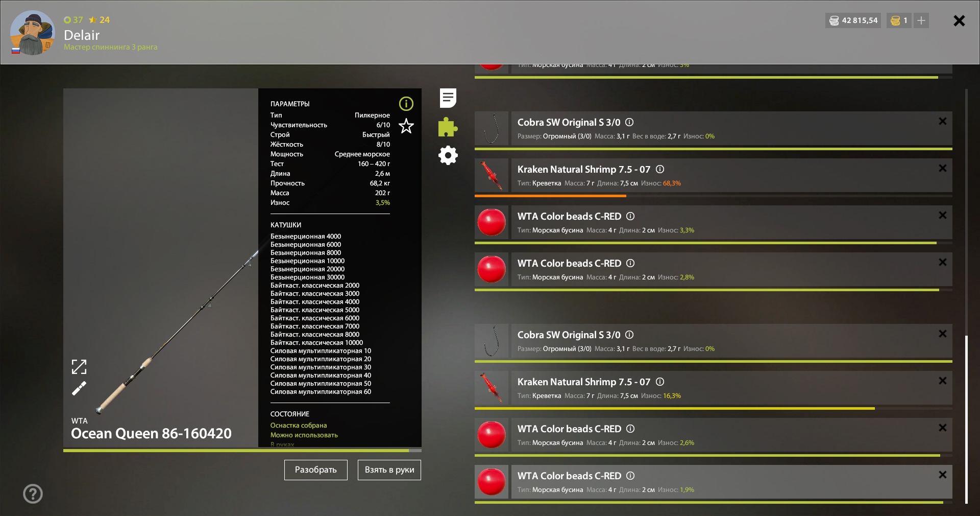Click the pencil rename icon

(79, 389)
